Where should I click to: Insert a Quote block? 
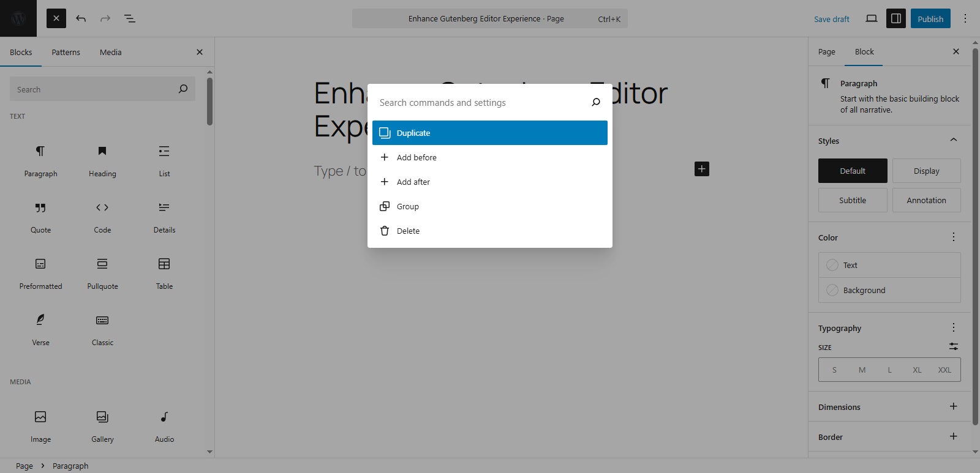(40, 217)
